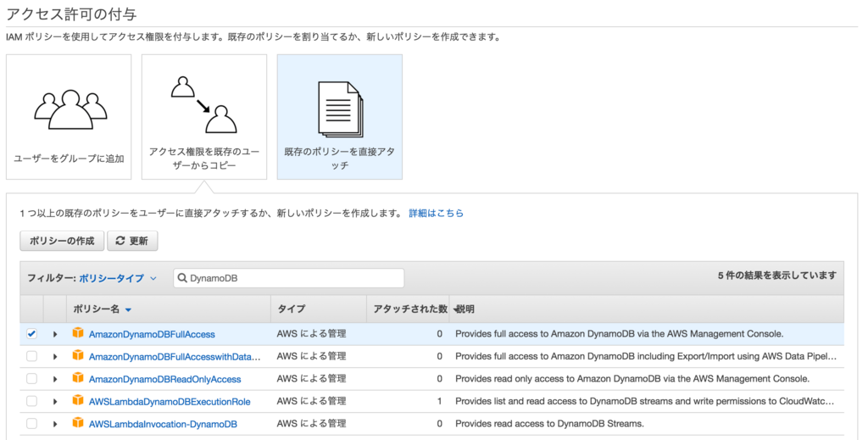
Task: Open the AmazonDynamoDBFullAccesswithData policy link
Action: (x=175, y=356)
